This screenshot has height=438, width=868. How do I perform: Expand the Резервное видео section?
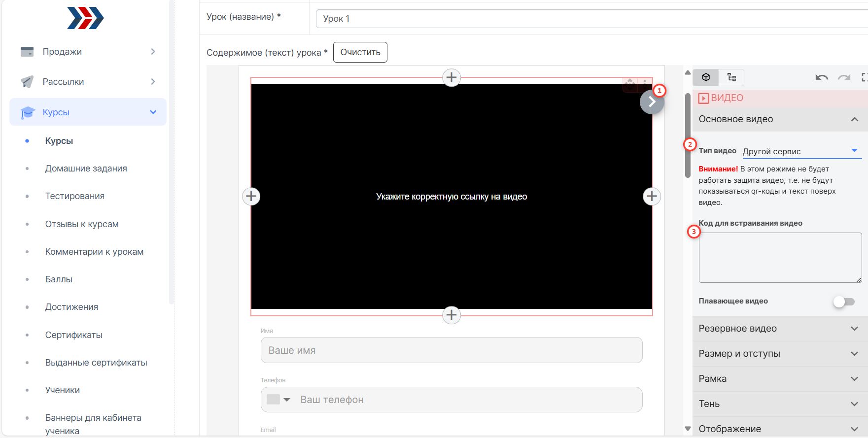click(x=779, y=329)
